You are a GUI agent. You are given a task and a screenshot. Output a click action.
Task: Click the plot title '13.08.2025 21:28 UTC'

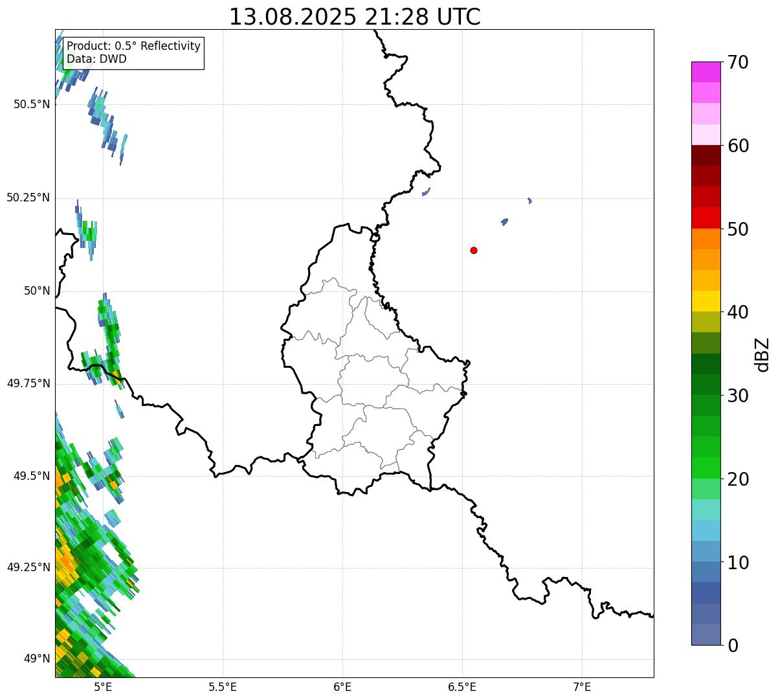[355, 16]
